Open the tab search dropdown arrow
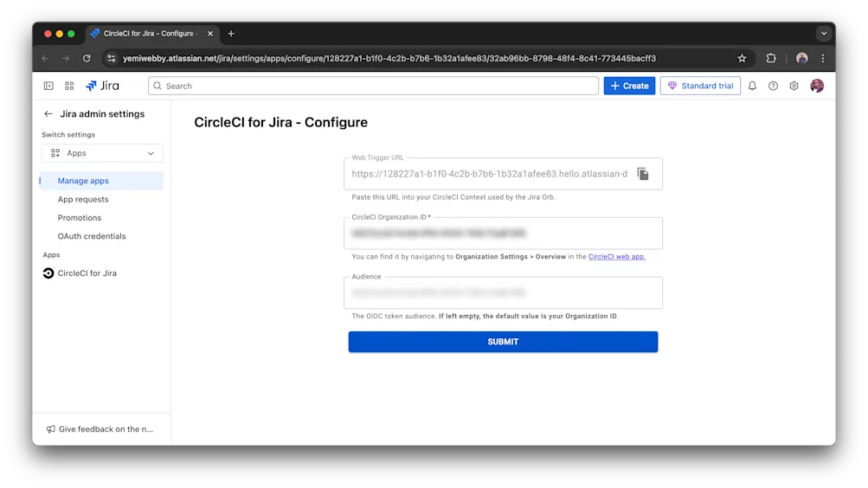The height and width of the screenshot is (488, 868). pos(824,34)
